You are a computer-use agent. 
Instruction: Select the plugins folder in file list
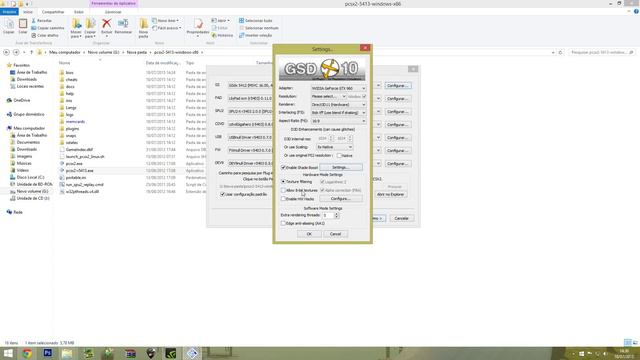[x=72, y=129]
